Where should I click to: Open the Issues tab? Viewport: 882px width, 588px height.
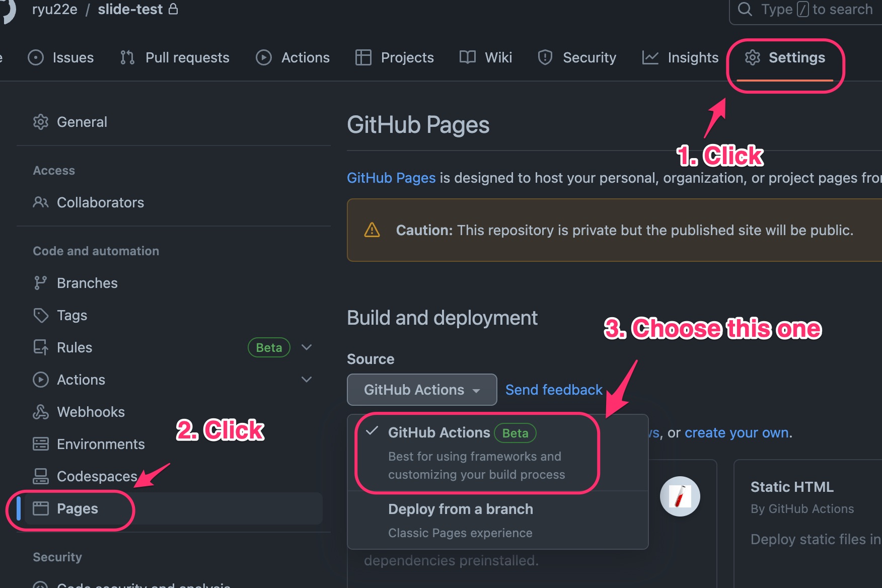(x=61, y=57)
